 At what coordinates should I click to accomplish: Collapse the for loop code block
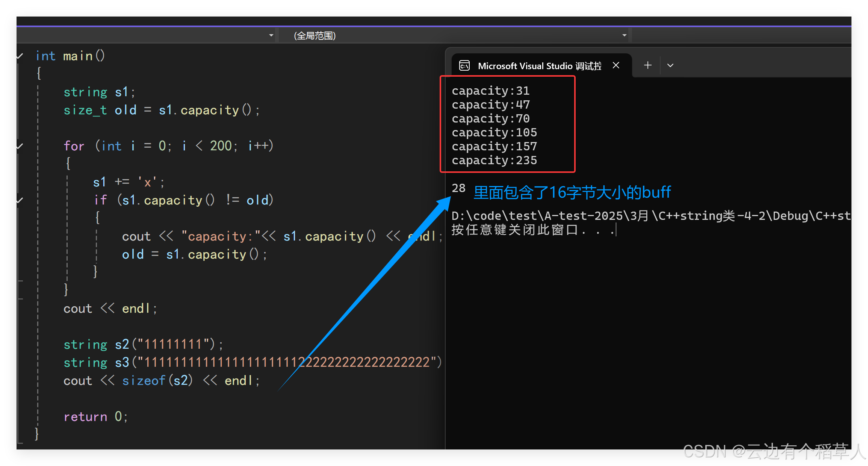pos(20,146)
